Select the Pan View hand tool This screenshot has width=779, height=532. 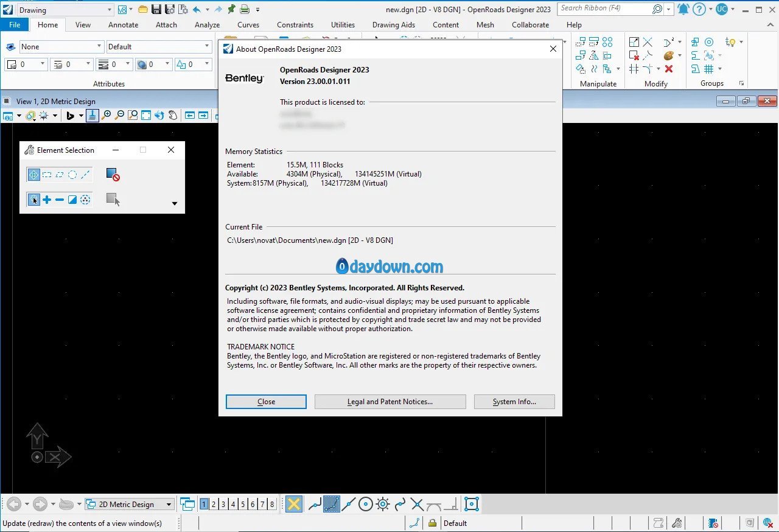[x=173, y=115]
